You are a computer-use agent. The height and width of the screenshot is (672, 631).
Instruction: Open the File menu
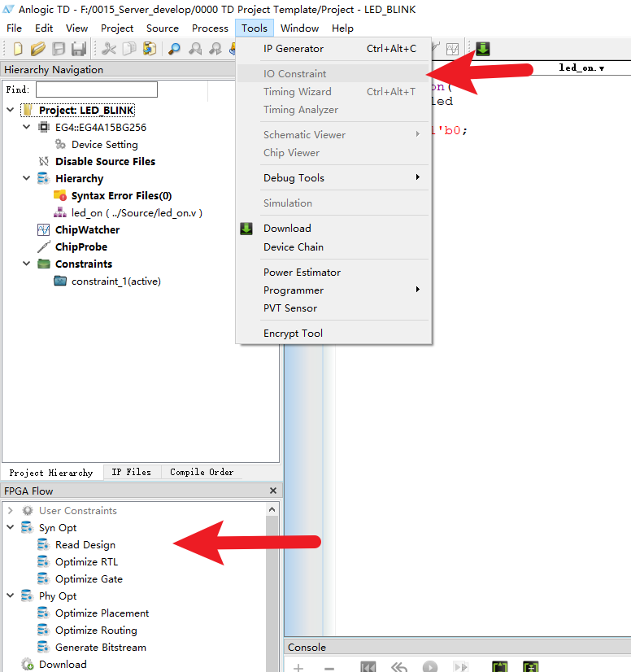[14, 28]
